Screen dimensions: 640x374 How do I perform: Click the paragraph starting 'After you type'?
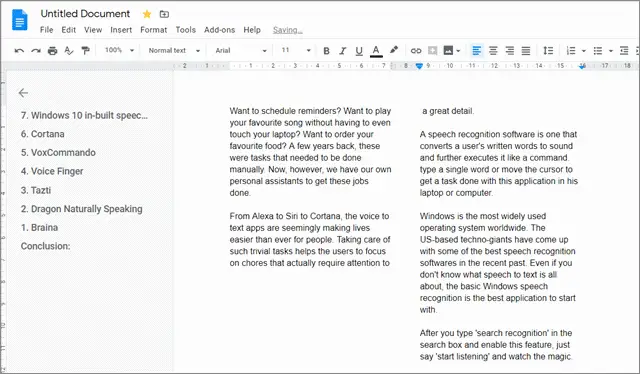(496, 345)
